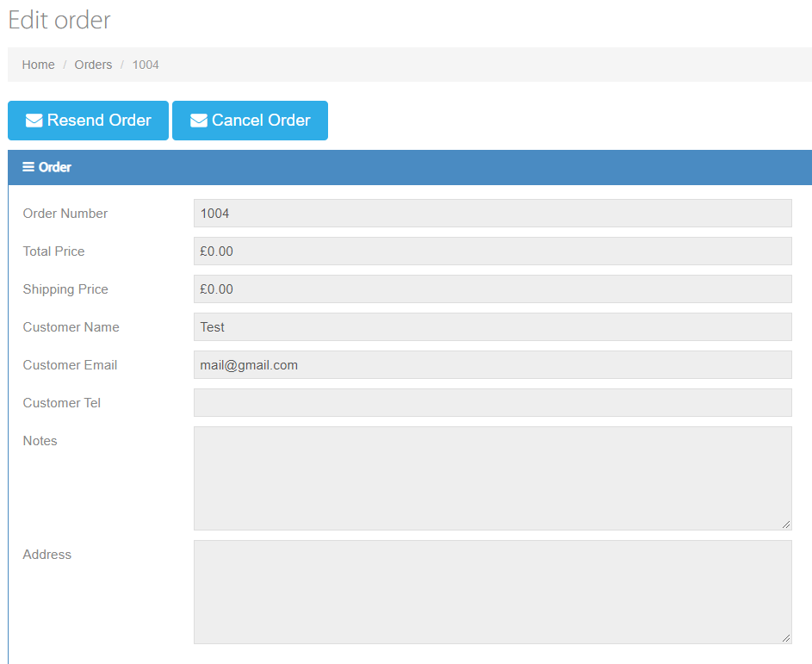Open the Home breadcrumb link
Image resolution: width=812 pixels, height=664 pixels.
[38, 65]
